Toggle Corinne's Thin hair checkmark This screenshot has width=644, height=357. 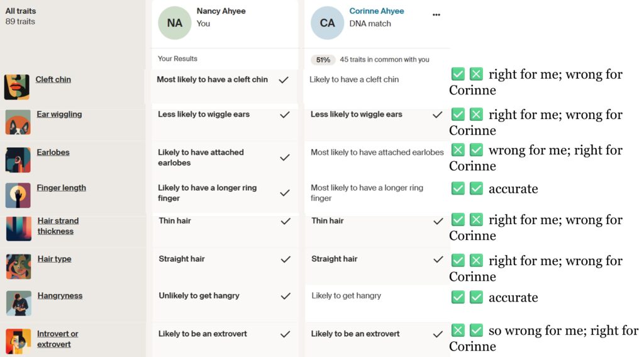[x=438, y=222]
